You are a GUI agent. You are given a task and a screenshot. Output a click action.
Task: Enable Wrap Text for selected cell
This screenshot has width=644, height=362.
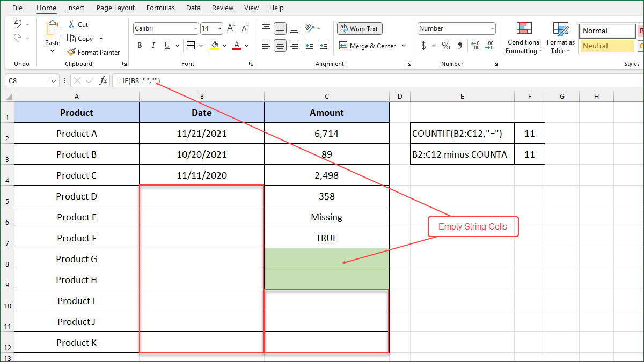(359, 28)
